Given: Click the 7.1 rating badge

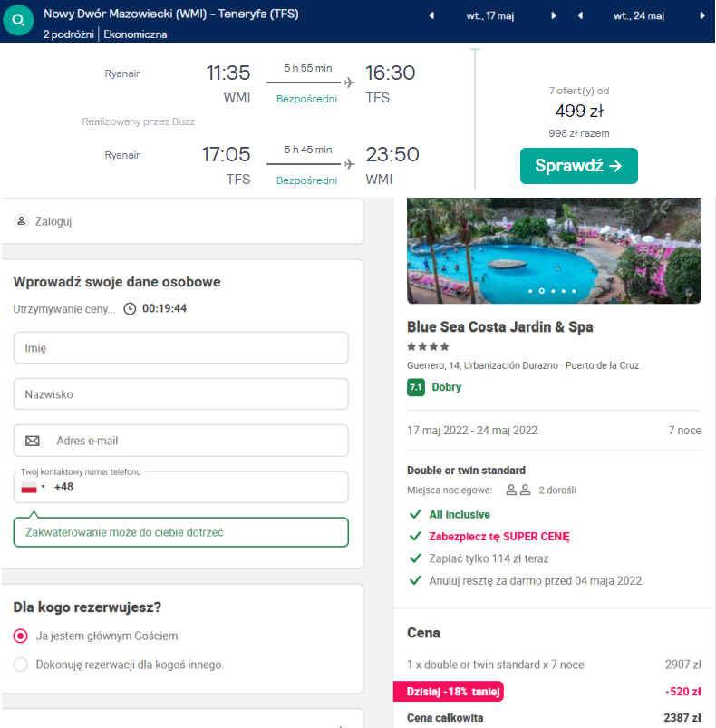Looking at the screenshot, I should pos(416,387).
